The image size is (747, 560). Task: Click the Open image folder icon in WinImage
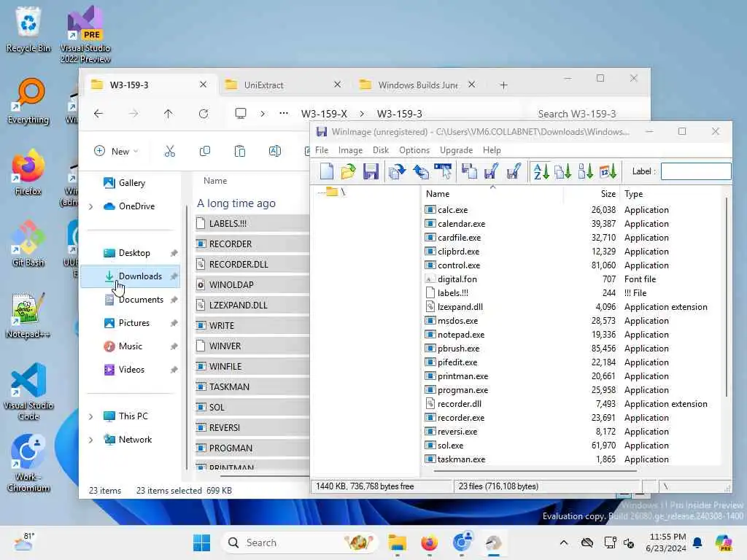349,171
